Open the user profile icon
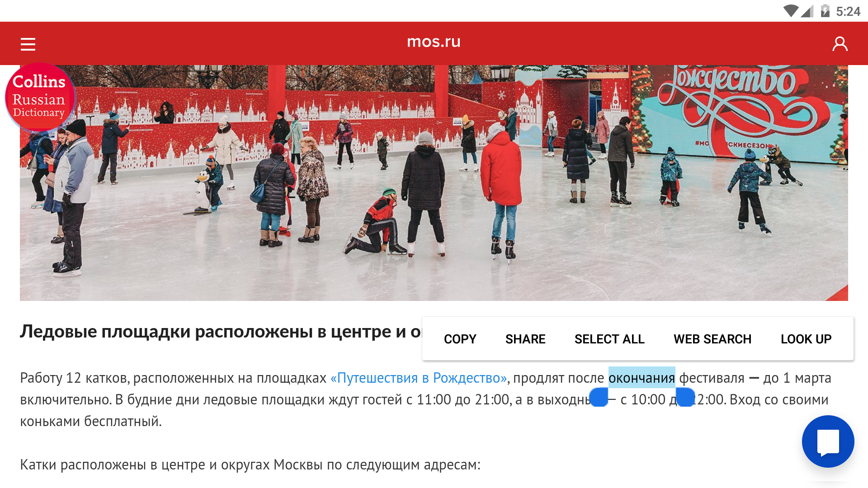This screenshot has height=488, width=868. click(840, 44)
